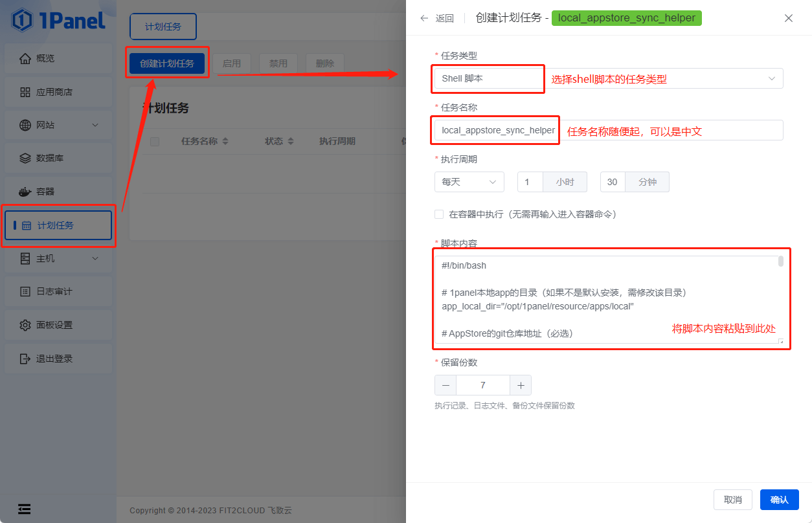
Task: Click the 计划任务 calendar icon in sidebar
Action: click(x=27, y=226)
